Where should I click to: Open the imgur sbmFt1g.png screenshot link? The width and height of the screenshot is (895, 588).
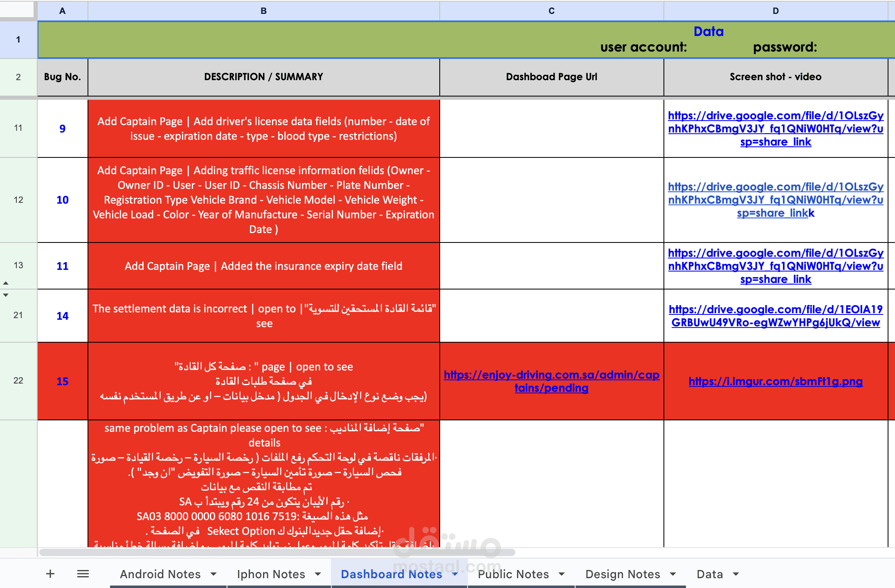776,382
